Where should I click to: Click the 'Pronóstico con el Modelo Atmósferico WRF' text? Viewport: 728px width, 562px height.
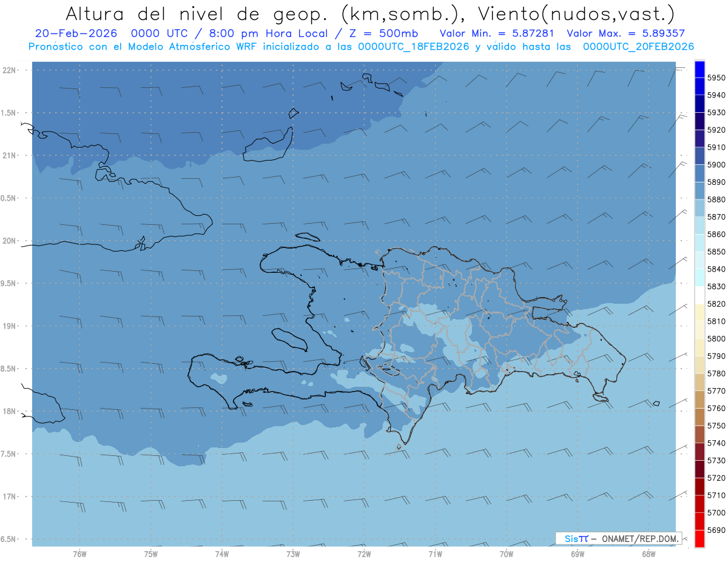[143, 46]
